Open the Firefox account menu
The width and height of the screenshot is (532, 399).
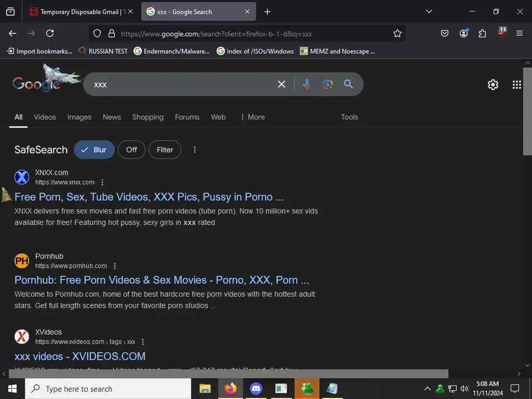pyautogui.click(x=463, y=33)
